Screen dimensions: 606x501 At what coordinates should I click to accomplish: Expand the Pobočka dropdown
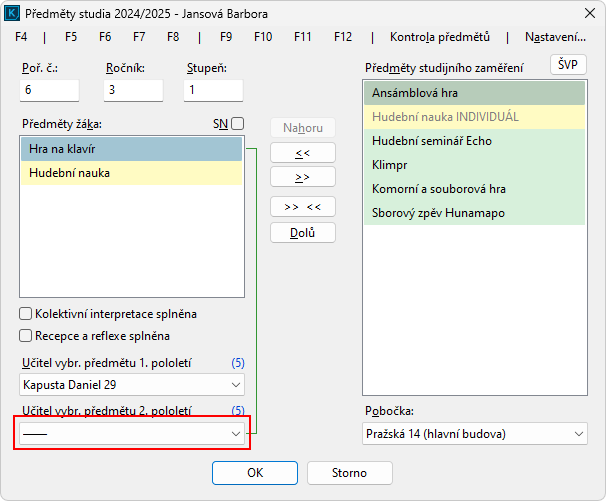pos(579,434)
